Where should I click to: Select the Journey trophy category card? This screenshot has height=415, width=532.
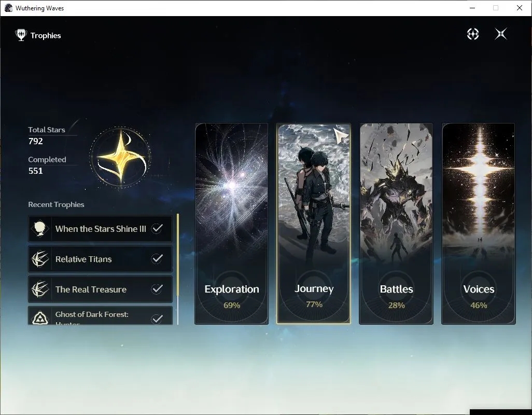(314, 224)
